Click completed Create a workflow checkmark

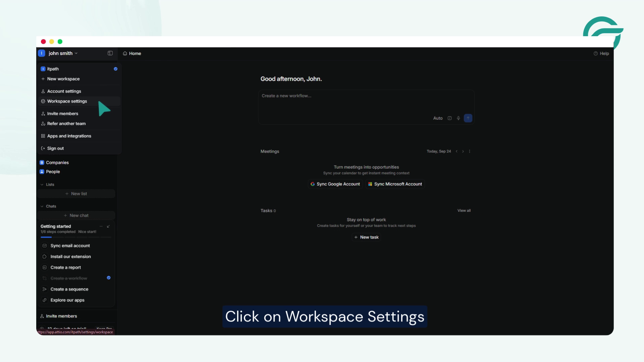[x=109, y=278]
